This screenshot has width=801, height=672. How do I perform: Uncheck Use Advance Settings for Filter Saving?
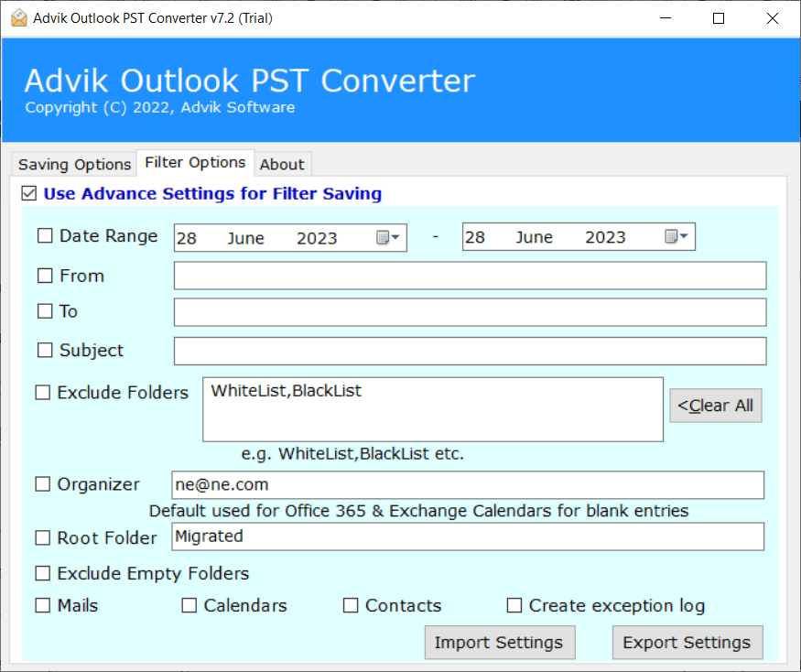(x=29, y=194)
